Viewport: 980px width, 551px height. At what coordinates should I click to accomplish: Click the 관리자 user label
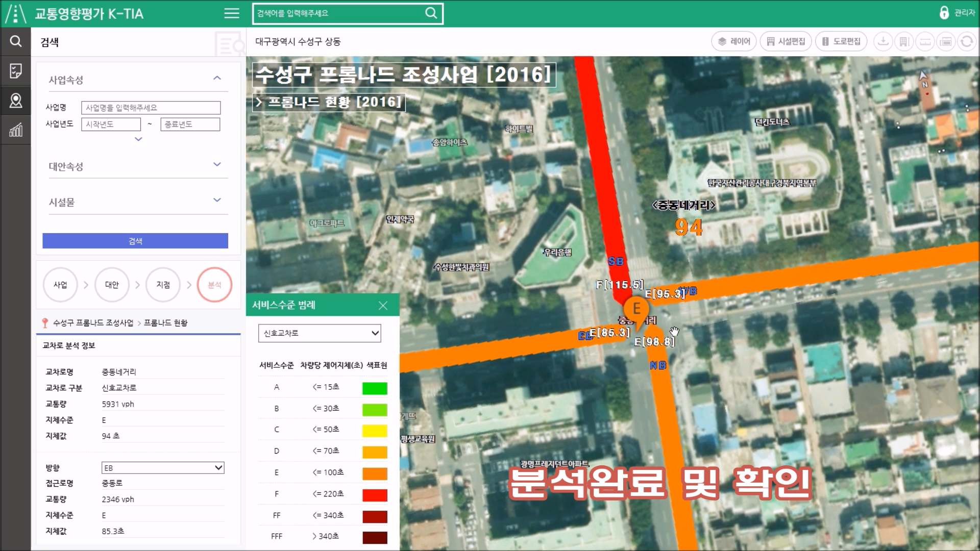(965, 13)
